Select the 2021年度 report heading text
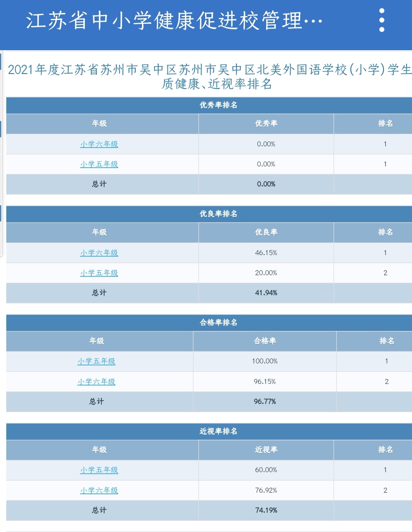This screenshot has height=532, width=412. click(x=209, y=77)
